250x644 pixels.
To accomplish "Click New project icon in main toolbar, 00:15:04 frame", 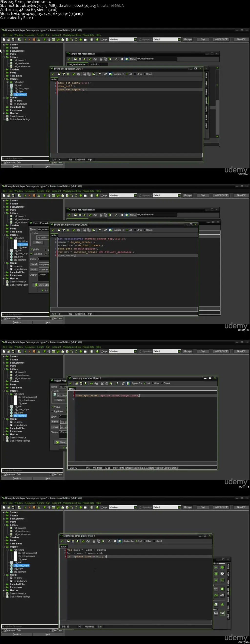I will point(4,507).
